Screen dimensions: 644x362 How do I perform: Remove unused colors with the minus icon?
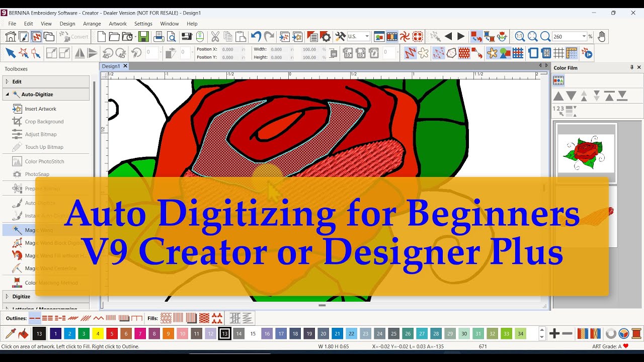(x=567, y=333)
